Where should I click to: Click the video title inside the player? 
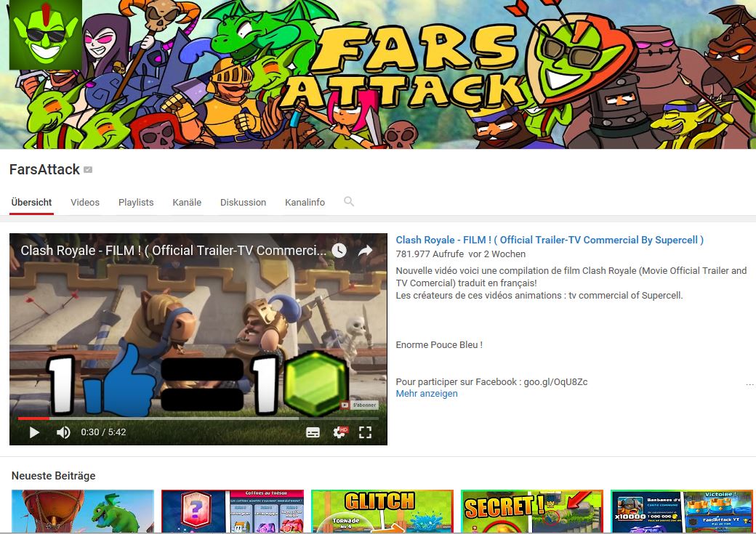point(174,251)
